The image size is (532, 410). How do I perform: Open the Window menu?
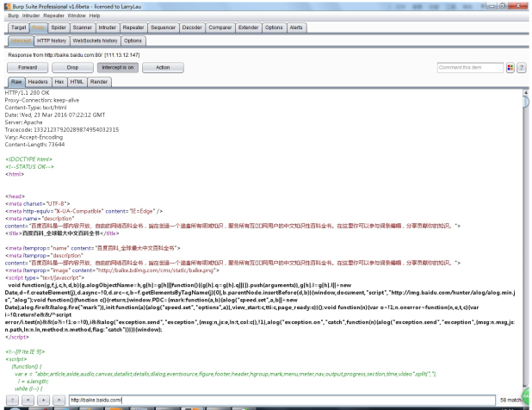click(77, 16)
